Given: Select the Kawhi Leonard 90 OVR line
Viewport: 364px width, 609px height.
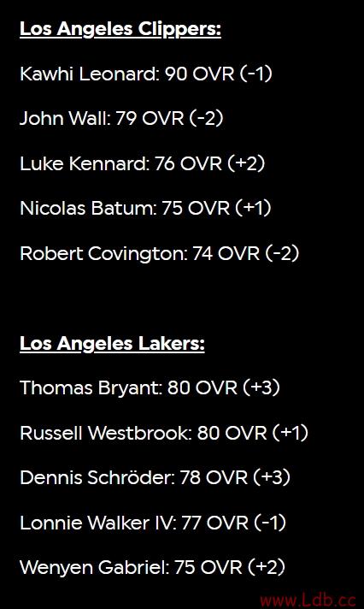Looking at the screenshot, I should point(146,74).
